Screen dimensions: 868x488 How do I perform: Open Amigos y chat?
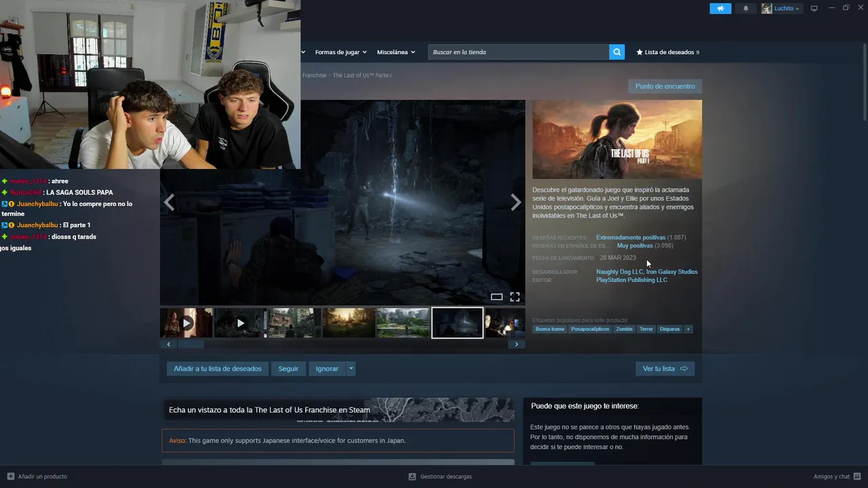click(x=837, y=476)
